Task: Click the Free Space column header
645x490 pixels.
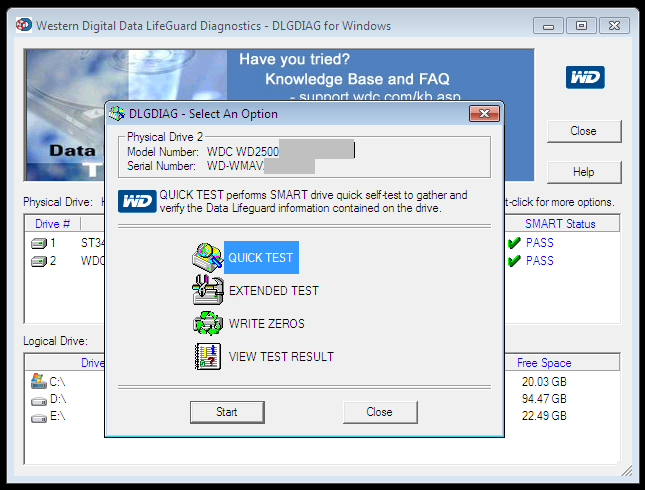Action: (x=545, y=363)
